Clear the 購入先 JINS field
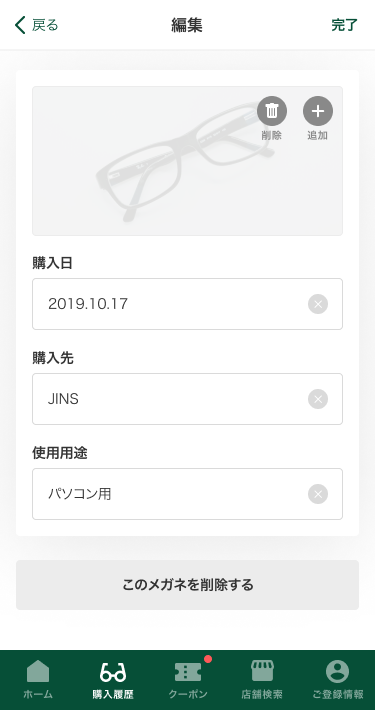Image resolution: width=375 pixels, height=710 pixels. click(318, 399)
